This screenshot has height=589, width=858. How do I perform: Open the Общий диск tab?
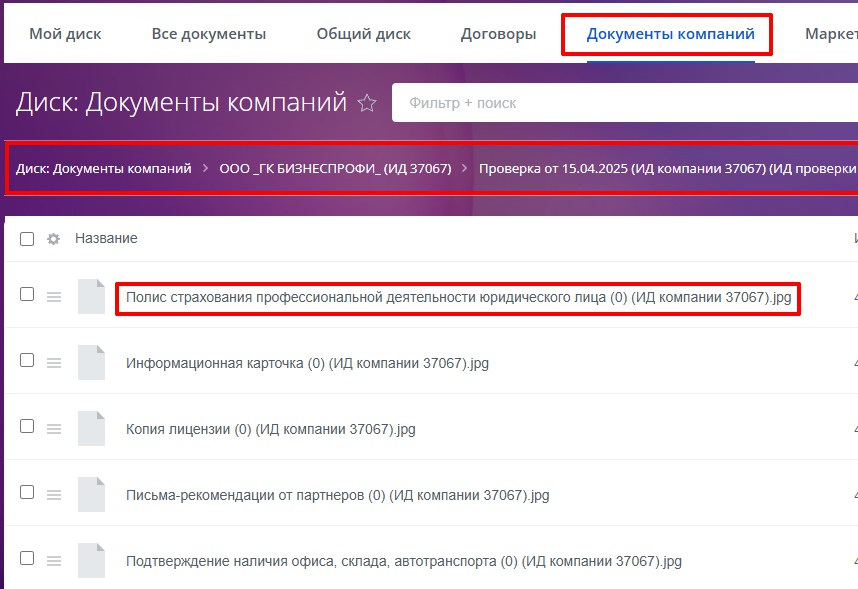(363, 34)
